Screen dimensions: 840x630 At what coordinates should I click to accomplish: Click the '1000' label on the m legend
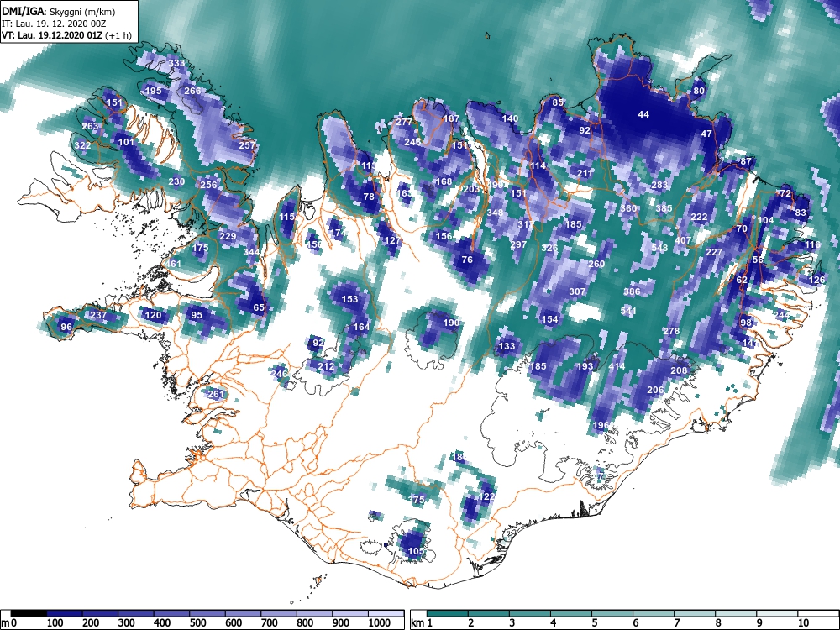[380, 623]
